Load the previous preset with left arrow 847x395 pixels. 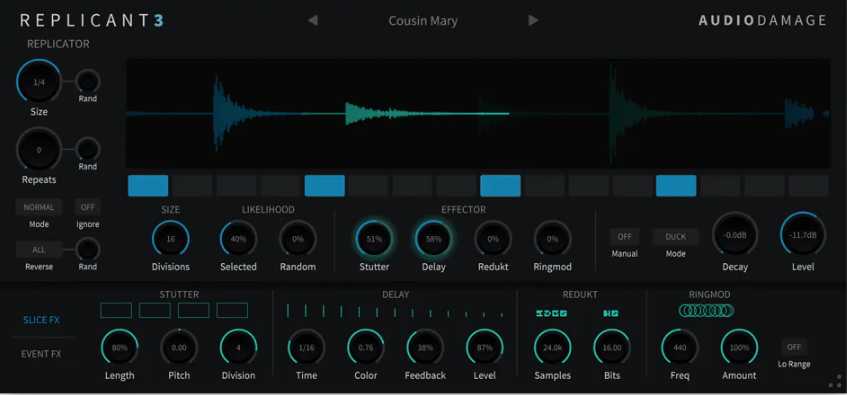(x=313, y=21)
